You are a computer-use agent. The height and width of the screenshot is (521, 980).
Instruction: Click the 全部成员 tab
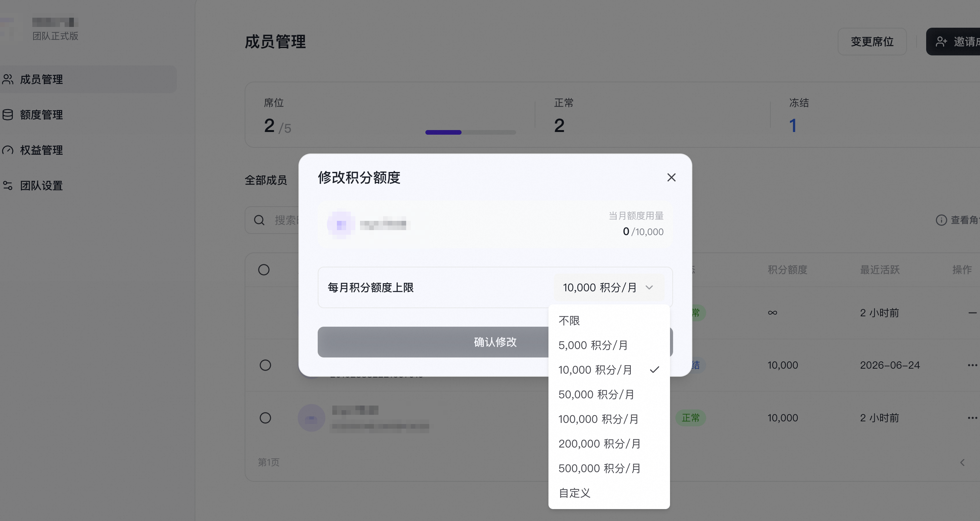tap(266, 180)
